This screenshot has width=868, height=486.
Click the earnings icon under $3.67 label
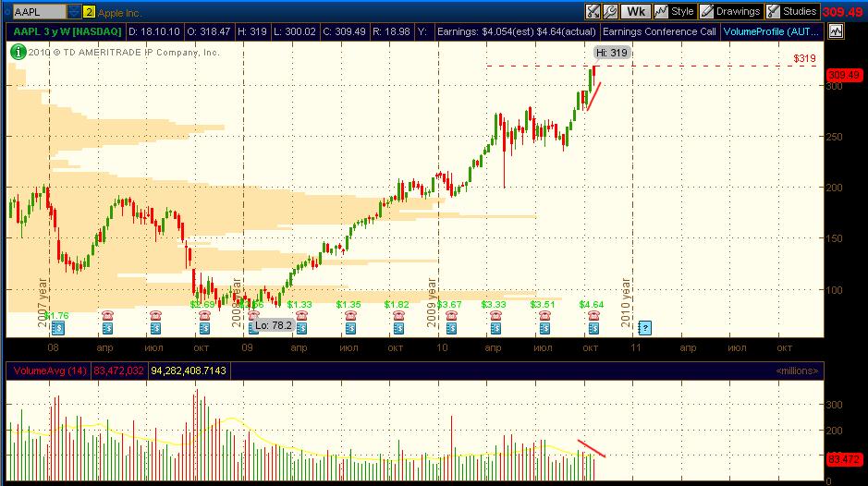pyautogui.click(x=451, y=328)
